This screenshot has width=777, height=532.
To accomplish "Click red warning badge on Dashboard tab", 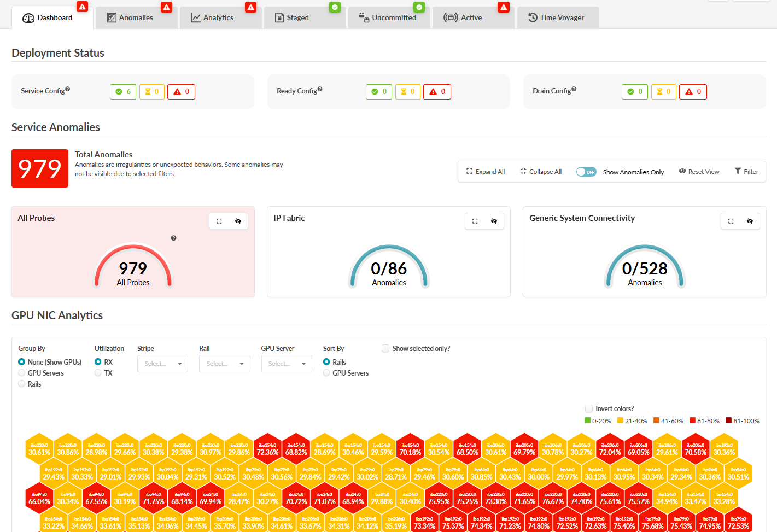I will coord(82,7).
